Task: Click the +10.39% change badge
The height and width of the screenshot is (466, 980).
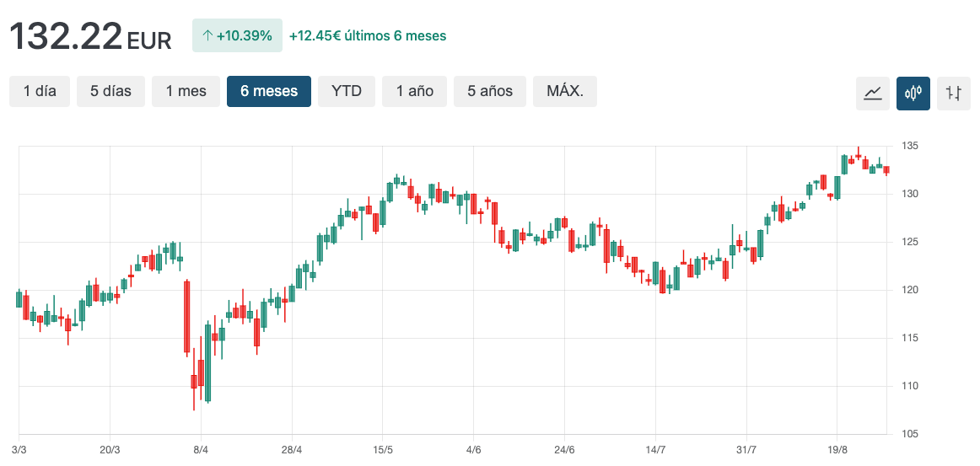Action: [236, 35]
